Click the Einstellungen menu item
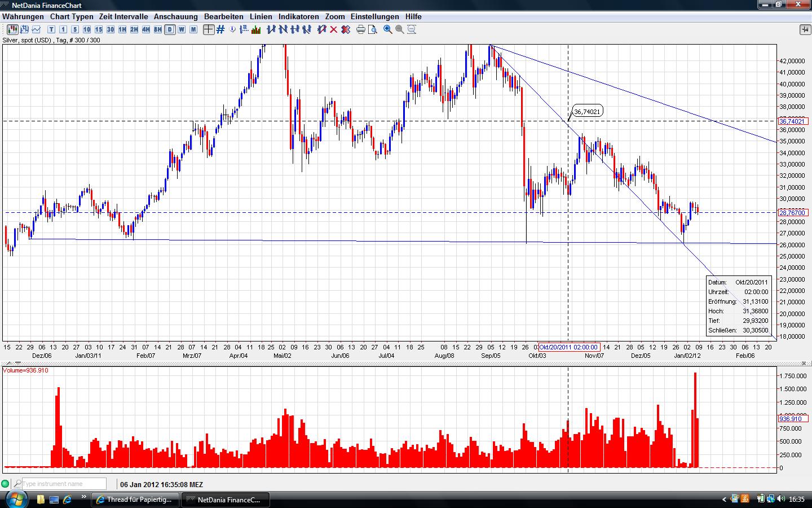This screenshot has height=508, width=812. click(374, 17)
